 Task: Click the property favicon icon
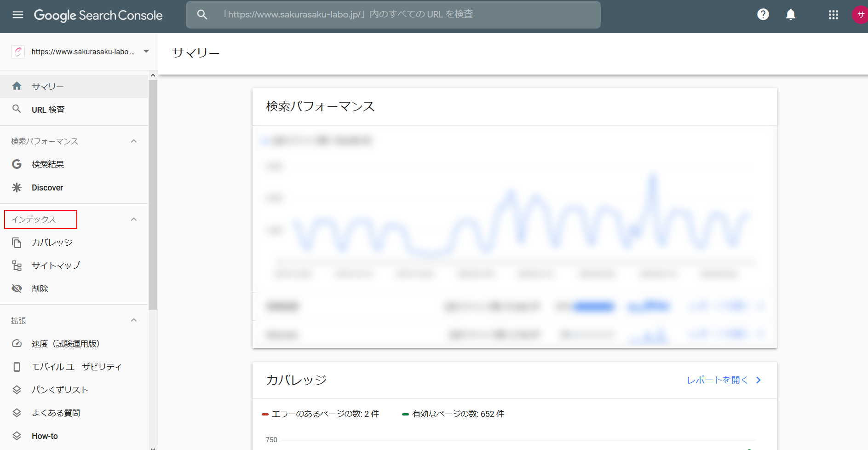point(18,52)
